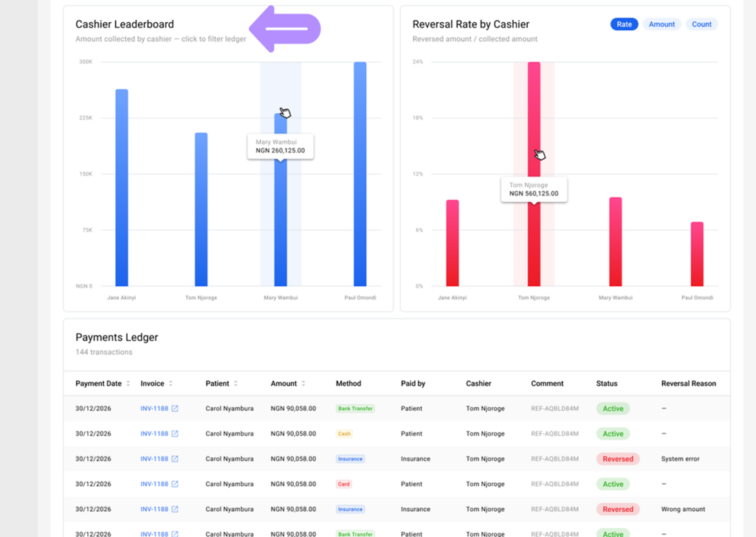
Task: Switch reversal chart to Count view
Action: coord(701,24)
